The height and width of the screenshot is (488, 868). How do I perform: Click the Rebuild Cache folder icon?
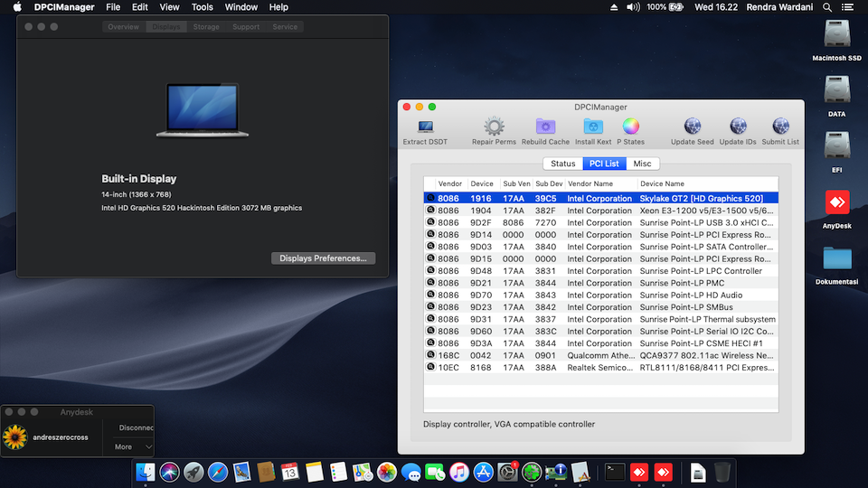pyautogui.click(x=545, y=127)
